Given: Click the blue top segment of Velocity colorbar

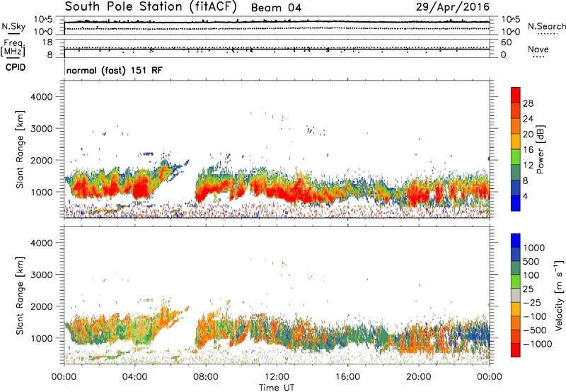Looking at the screenshot, I should click(516, 241).
